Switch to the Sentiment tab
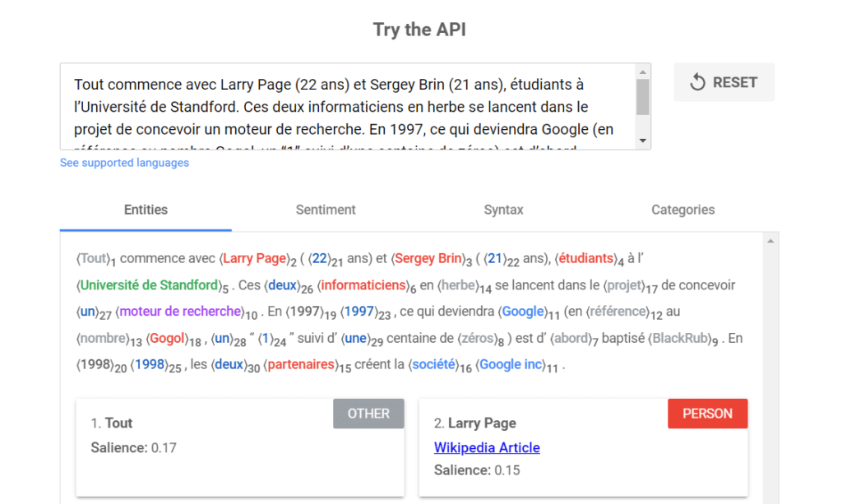Screen dimensions: 842x504 click(326, 210)
